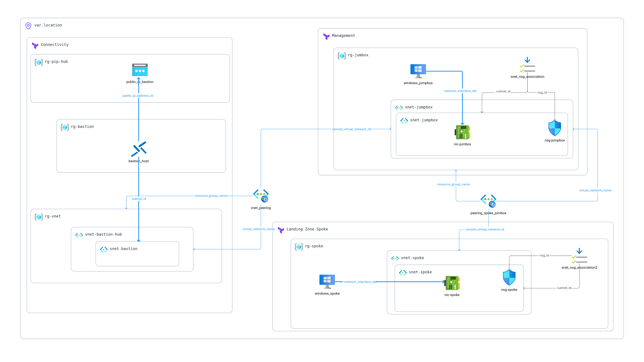Click the Connectivity group title
This screenshot has height=362, width=644.
(x=55, y=45)
